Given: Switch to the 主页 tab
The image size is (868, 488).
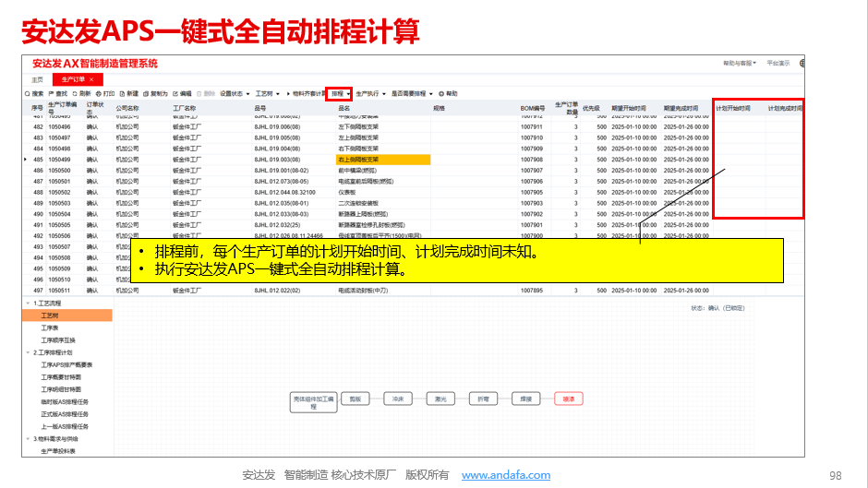Looking at the screenshot, I should coord(37,79).
